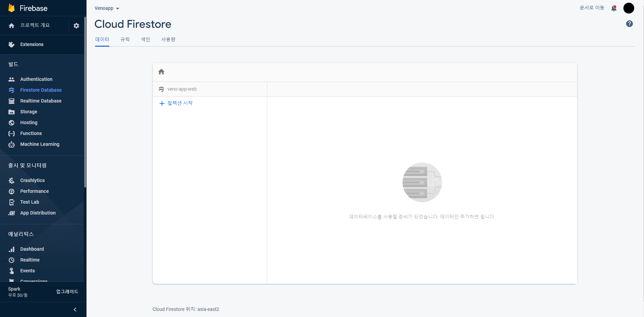Click the Hosting globe icon
644x317 pixels.
(11, 123)
